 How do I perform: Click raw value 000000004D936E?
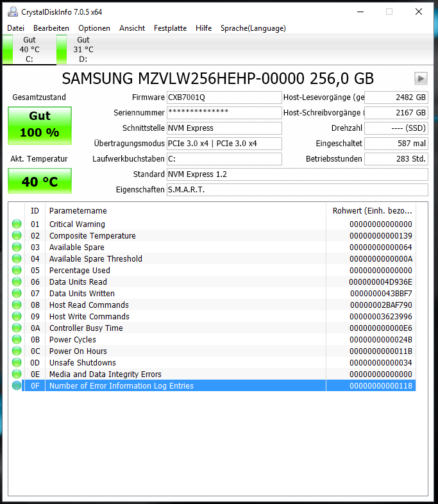tap(380, 282)
